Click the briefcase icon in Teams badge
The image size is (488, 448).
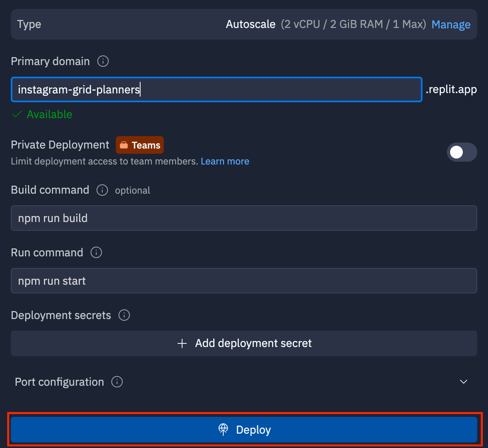[124, 145]
